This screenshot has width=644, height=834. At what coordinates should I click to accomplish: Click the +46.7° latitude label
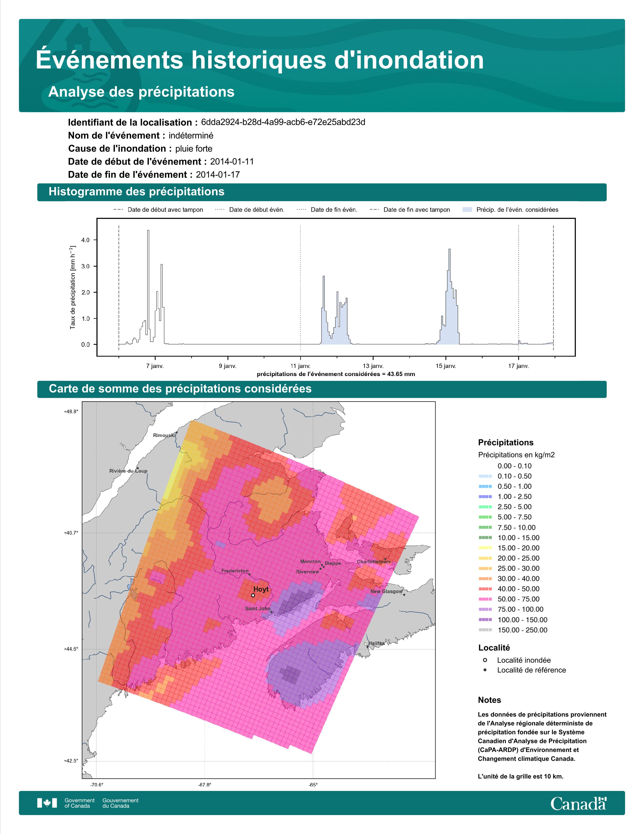pyautogui.click(x=71, y=533)
